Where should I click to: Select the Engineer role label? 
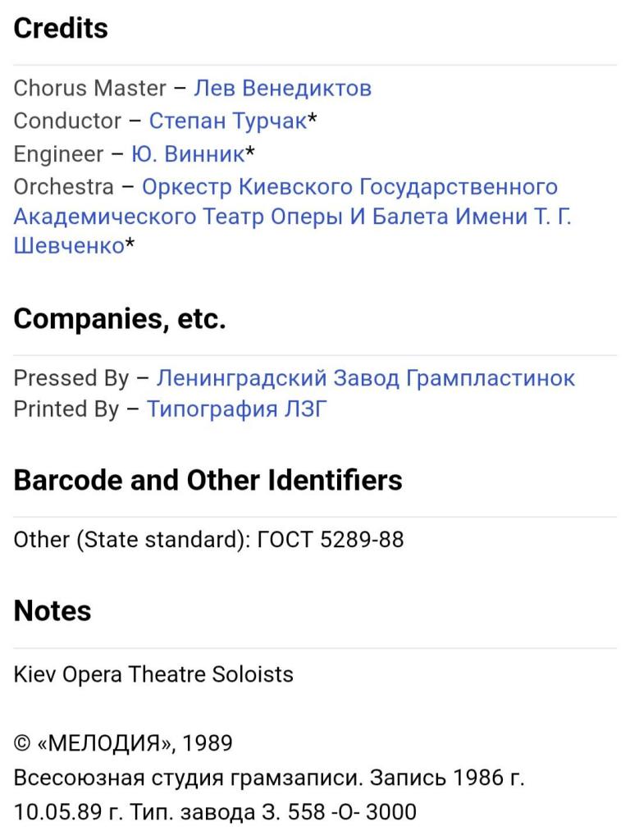coord(58,154)
